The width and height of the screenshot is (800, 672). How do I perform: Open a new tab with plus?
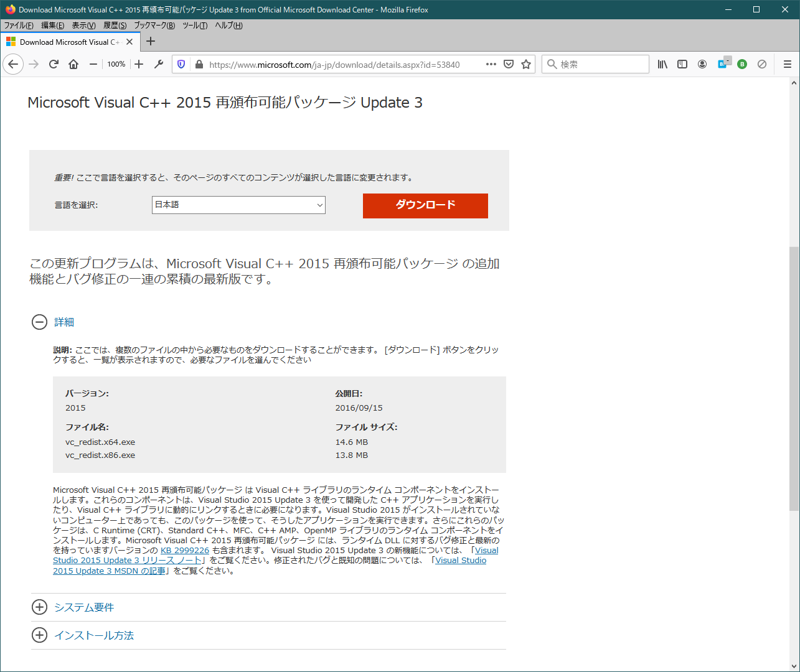coord(151,42)
